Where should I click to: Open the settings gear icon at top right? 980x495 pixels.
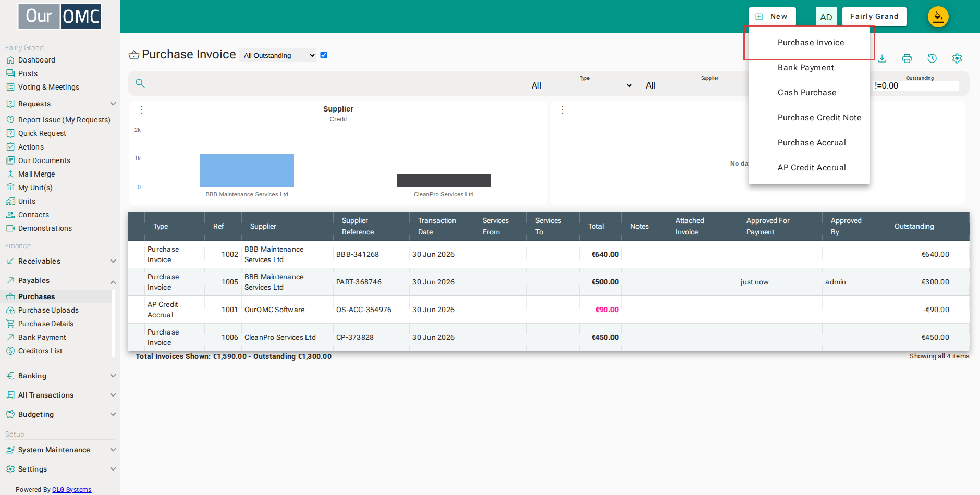[x=957, y=58]
